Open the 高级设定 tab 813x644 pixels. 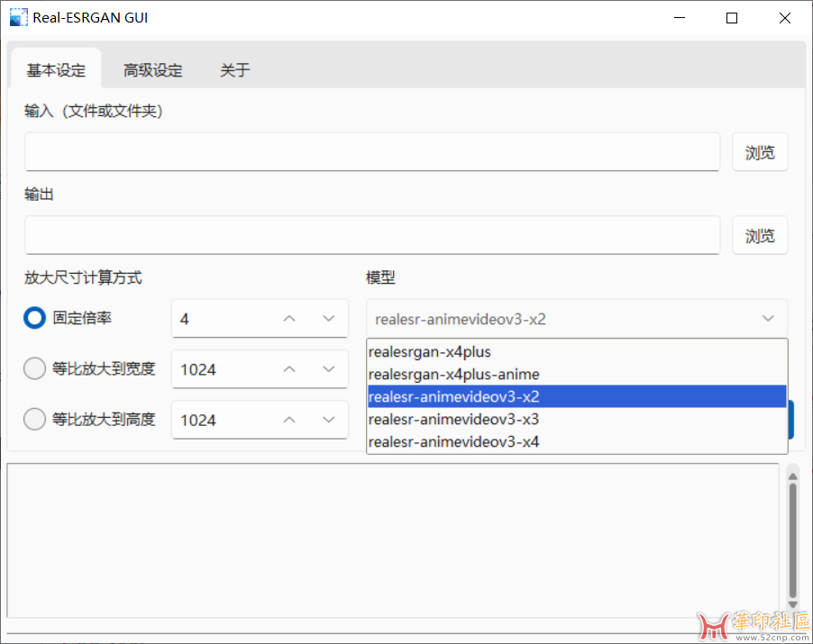[x=153, y=69]
